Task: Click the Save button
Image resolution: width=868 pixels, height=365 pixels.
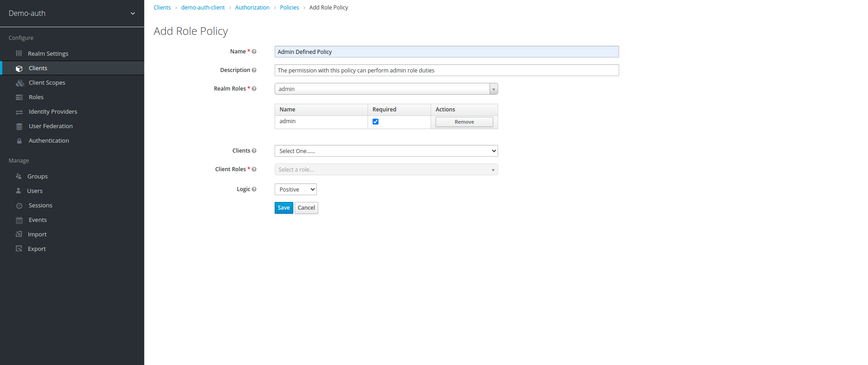Action: (283, 208)
